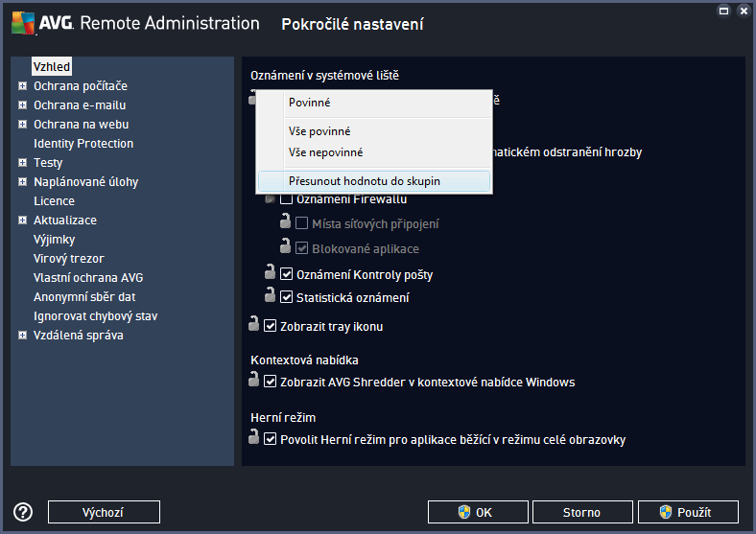Select the Ochrana počítače tree label

pyautogui.click(x=81, y=85)
